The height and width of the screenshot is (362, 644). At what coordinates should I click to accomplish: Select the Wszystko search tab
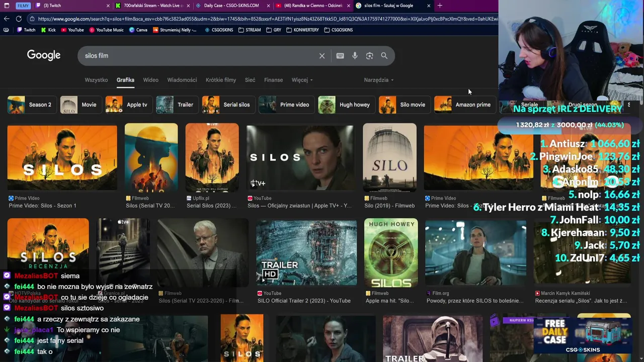[x=96, y=80]
